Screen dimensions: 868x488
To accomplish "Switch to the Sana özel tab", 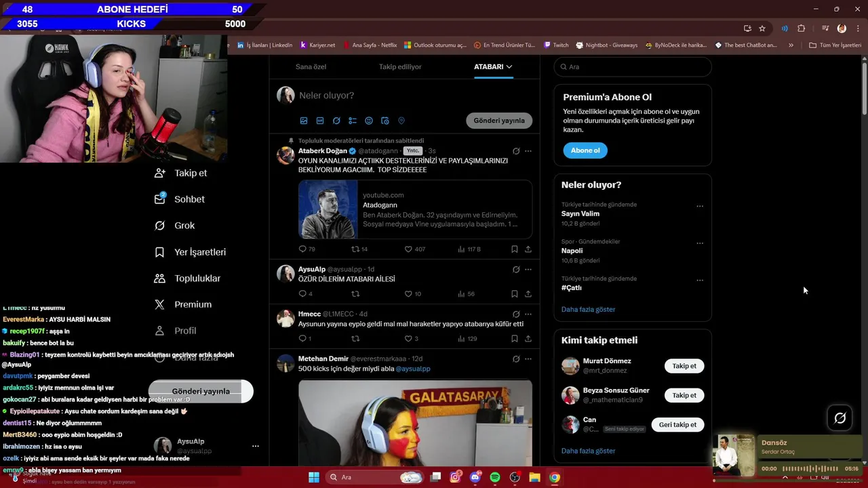I will coord(311,66).
